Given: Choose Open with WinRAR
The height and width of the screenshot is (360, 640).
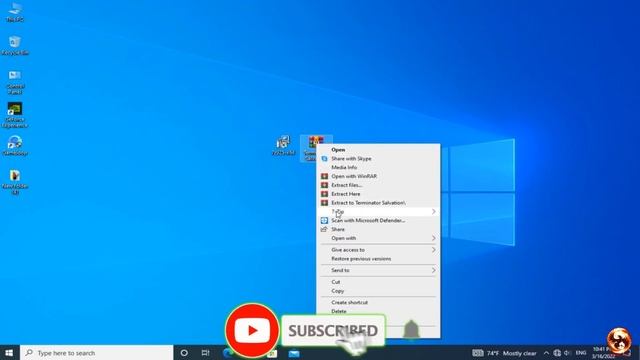Looking at the screenshot, I should click(x=378, y=176).
